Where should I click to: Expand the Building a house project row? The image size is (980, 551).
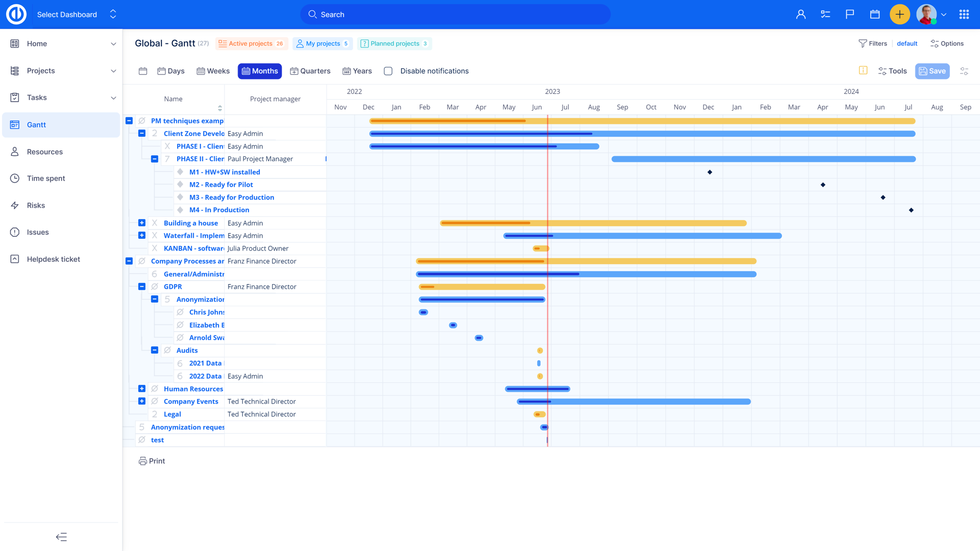pos(141,222)
